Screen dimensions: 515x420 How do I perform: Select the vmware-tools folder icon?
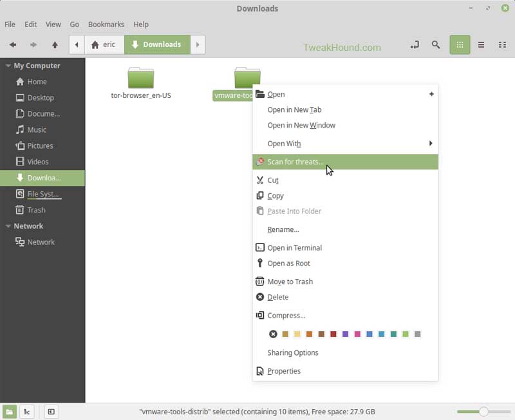click(x=247, y=77)
